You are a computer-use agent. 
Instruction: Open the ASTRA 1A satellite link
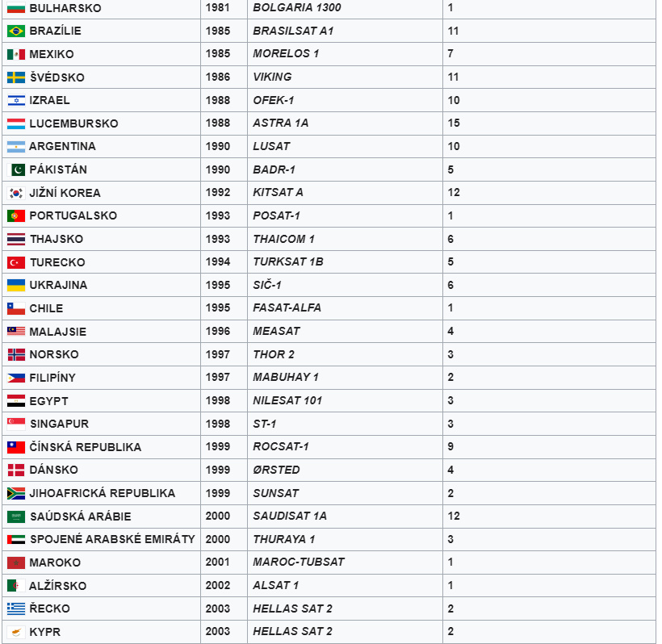280,123
